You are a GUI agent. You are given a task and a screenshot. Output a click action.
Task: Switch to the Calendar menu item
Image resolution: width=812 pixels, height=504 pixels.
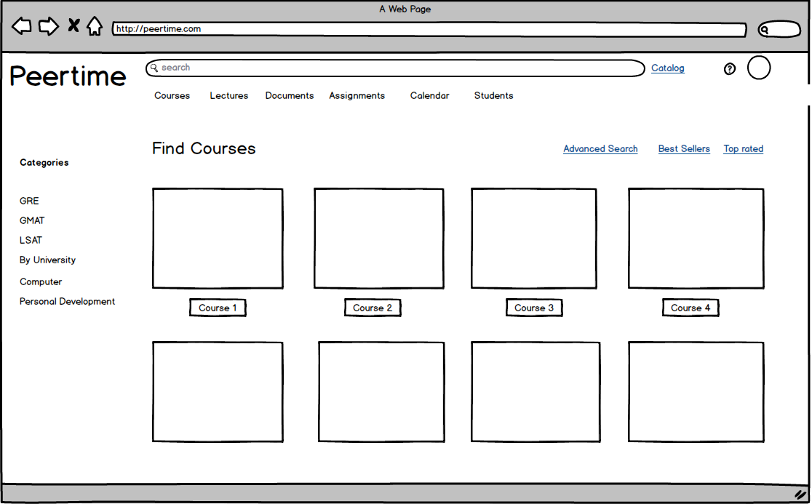coord(429,96)
